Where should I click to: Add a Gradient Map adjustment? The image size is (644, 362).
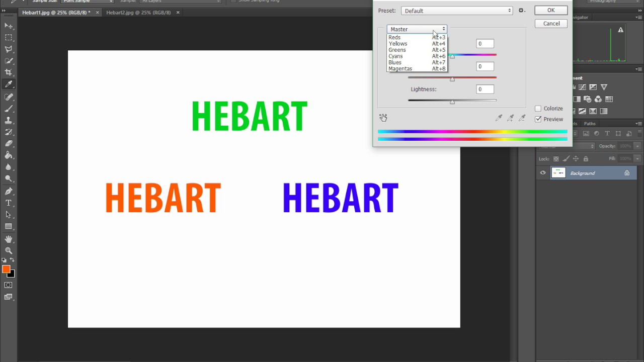604,111
